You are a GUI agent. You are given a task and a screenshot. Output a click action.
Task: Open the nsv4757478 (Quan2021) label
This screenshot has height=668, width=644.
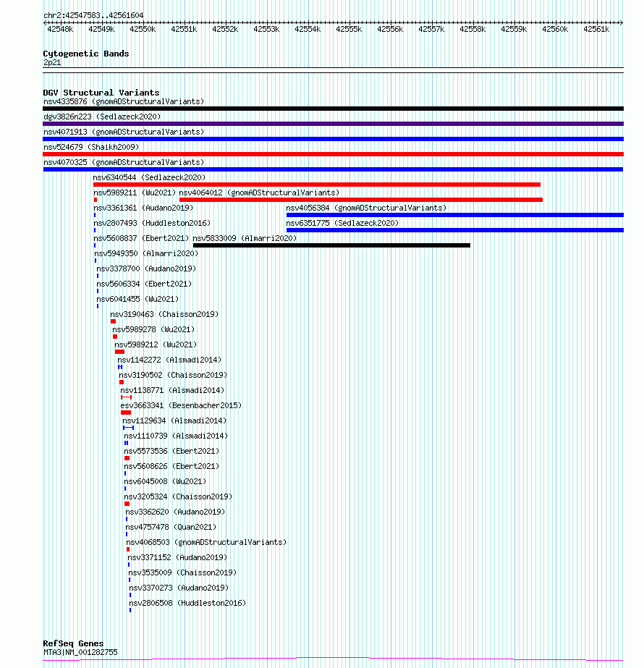tap(171, 527)
